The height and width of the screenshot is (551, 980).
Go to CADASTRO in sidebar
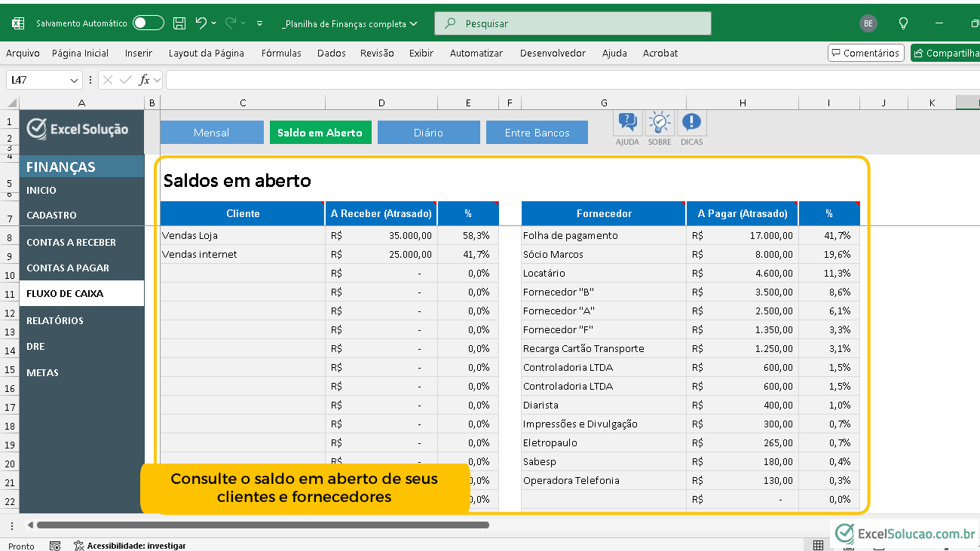click(x=51, y=215)
